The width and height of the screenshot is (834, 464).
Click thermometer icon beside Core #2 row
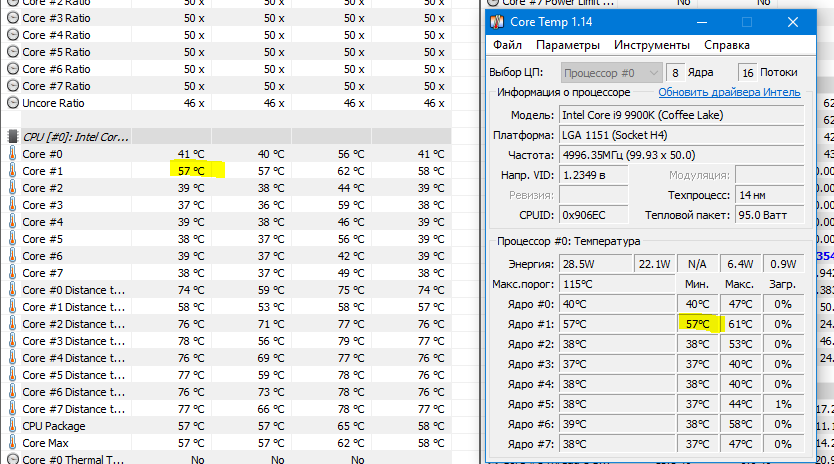[x=12, y=188]
